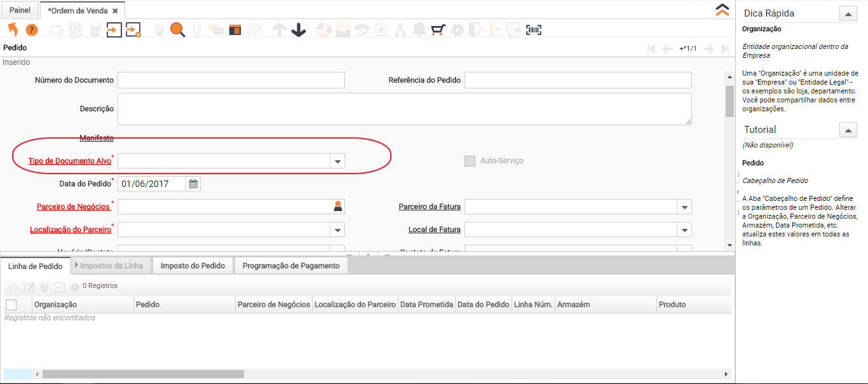Undo recent changes with orange arrow

[13, 29]
